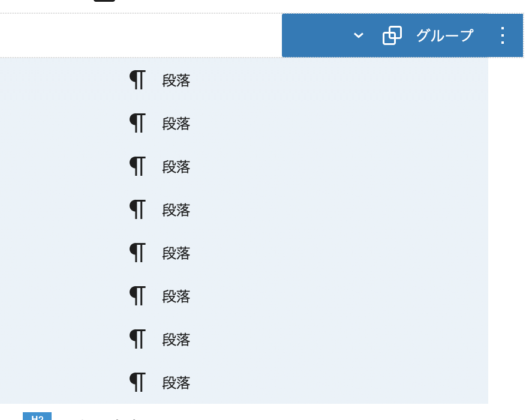The height and width of the screenshot is (420, 529).
Task: Click the H2 heading block badge
Action: tap(37, 416)
